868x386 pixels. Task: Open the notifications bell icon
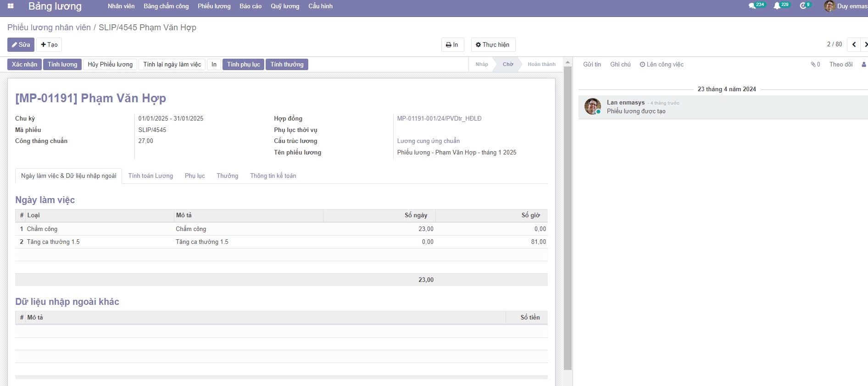(777, 6)
